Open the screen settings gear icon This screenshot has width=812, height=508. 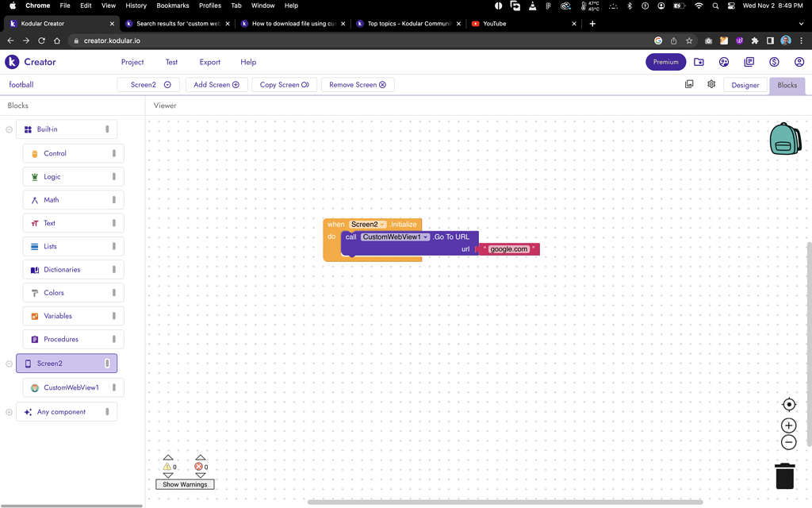coord(711,83)
